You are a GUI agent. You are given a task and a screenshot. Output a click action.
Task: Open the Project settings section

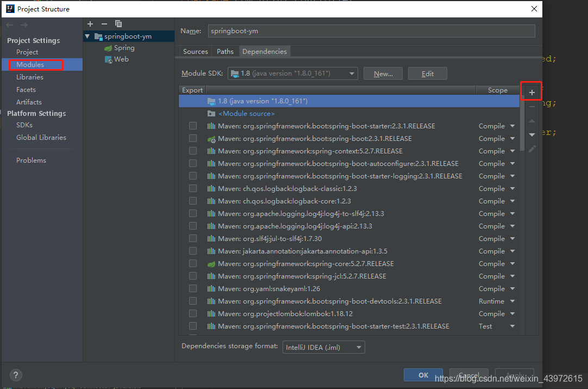[x=27, y=52]
